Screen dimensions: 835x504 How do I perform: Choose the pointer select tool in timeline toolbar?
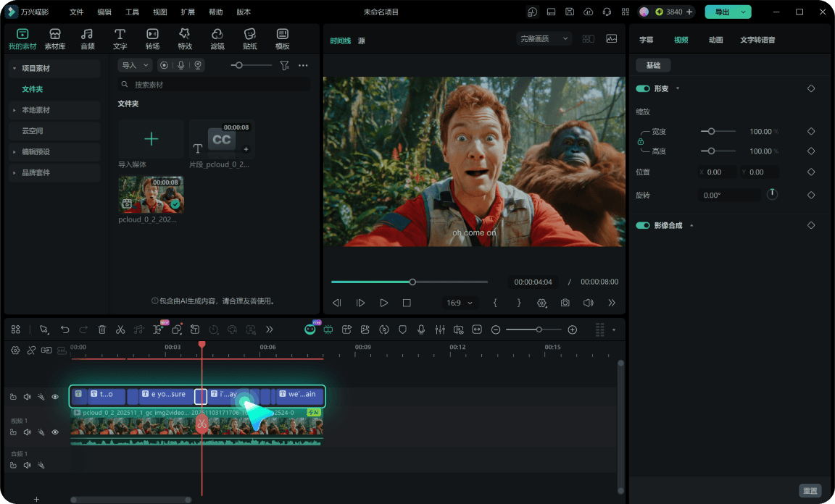pos(44,330)
